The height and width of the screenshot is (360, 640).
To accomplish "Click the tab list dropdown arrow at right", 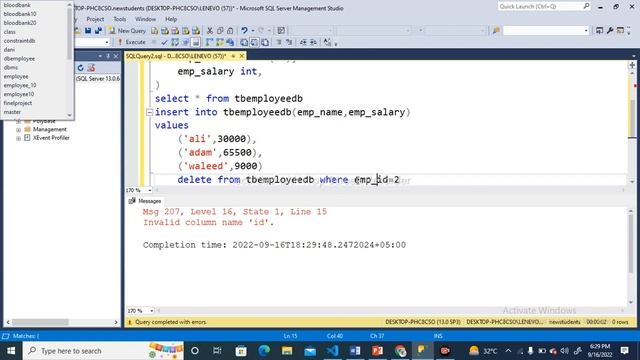I will pos(633,56).
